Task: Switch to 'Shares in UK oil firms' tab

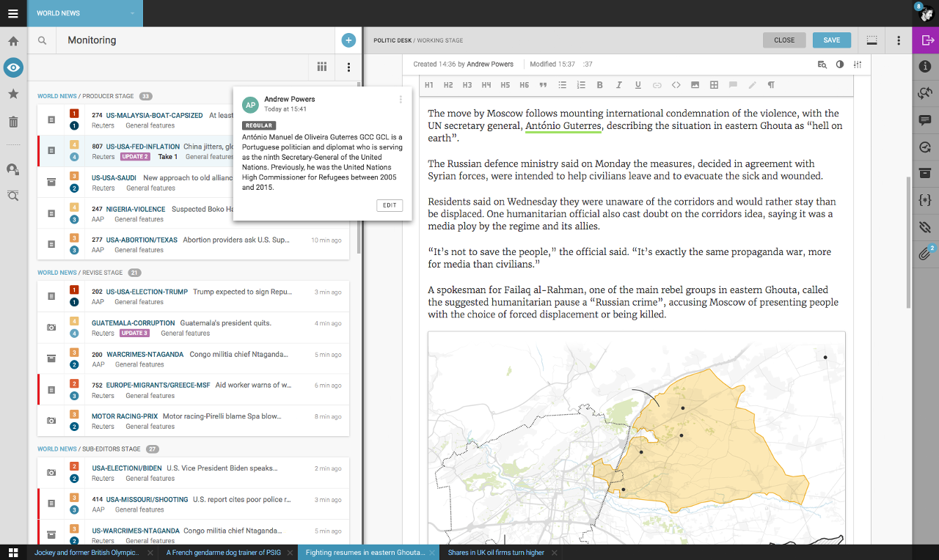Action: [x=496, y=553]
